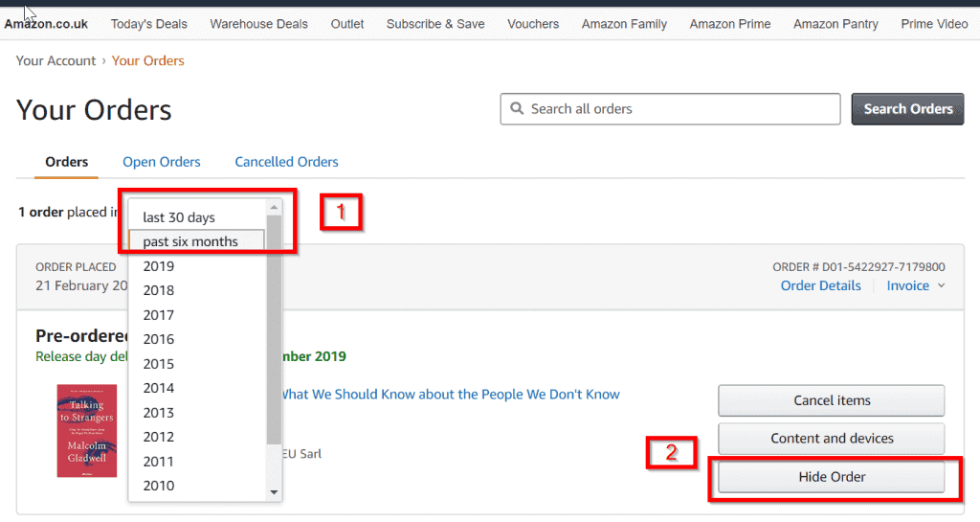Click the Content and devices button

[x=832, y=439]
